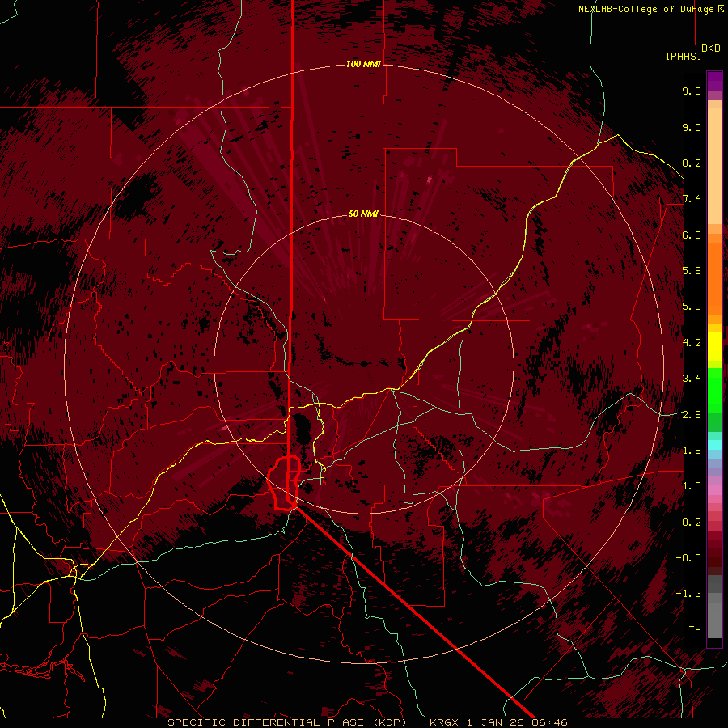This screenshot has height=728, width=728.
Task: Click the 0.2 scale value
Action: tap(692, 523)
